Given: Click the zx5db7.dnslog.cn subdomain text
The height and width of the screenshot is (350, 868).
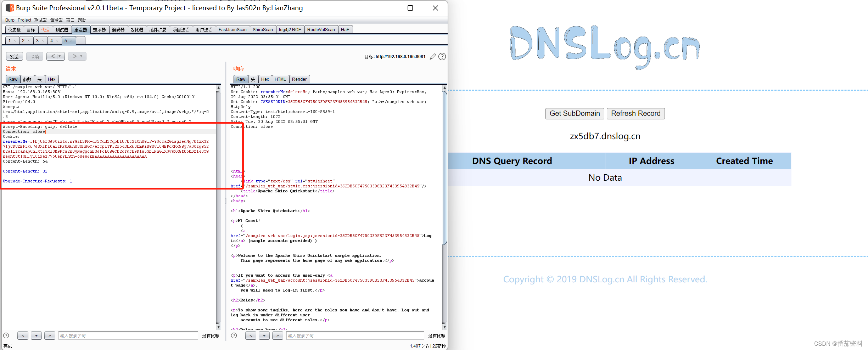Looking at the screenshot, I should click(605, 136).
